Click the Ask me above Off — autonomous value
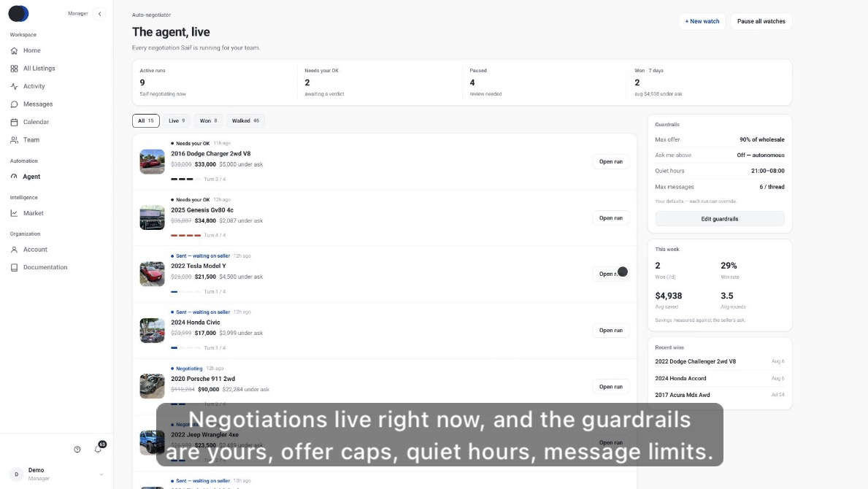 tap(761, 155)
